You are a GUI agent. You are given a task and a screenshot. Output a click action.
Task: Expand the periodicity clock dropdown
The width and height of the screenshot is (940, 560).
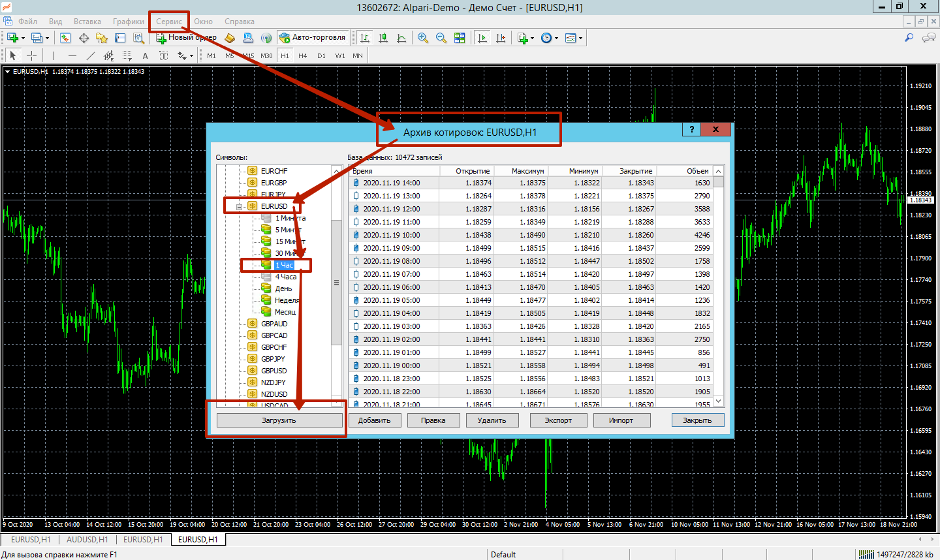click(556, 38)
